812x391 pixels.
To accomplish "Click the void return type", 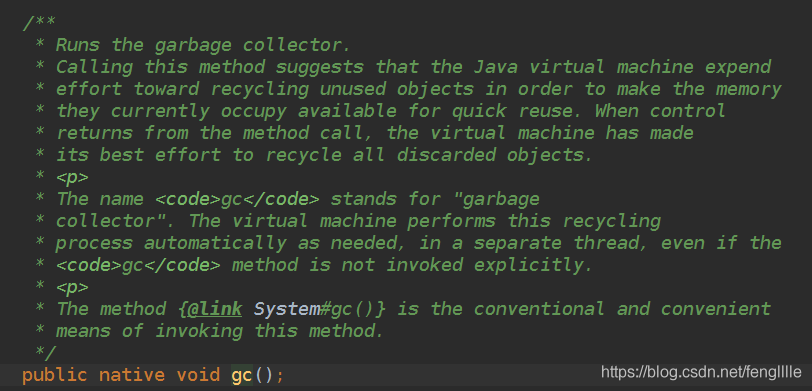I will click(198, 375).
